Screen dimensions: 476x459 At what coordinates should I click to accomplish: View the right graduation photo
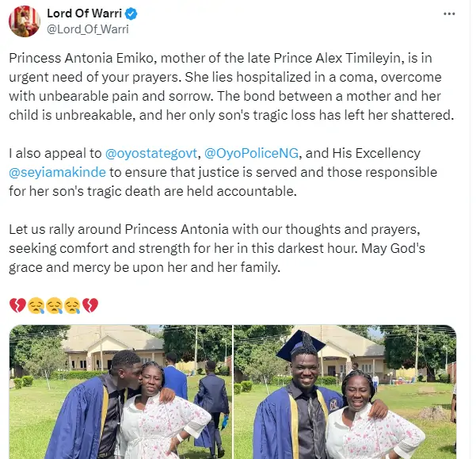coord(345,392)
